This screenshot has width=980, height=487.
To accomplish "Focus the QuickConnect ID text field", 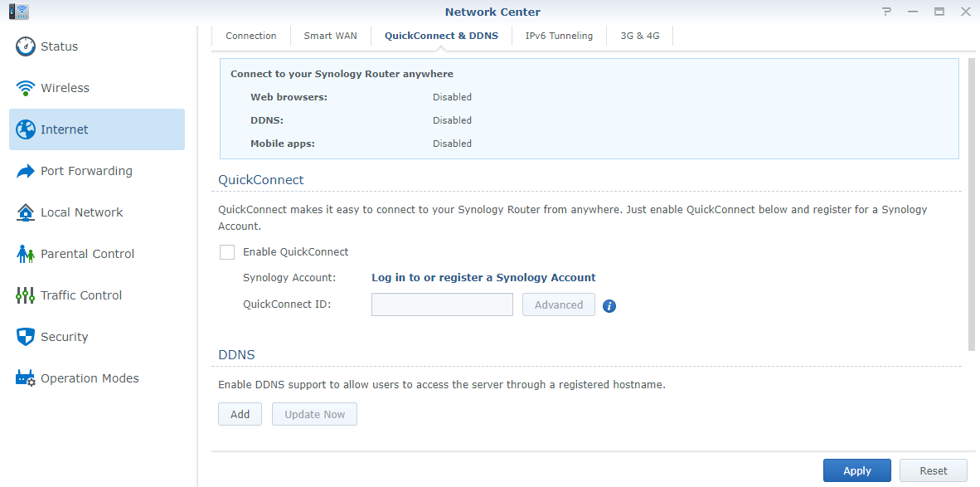I will coord(442,304).
